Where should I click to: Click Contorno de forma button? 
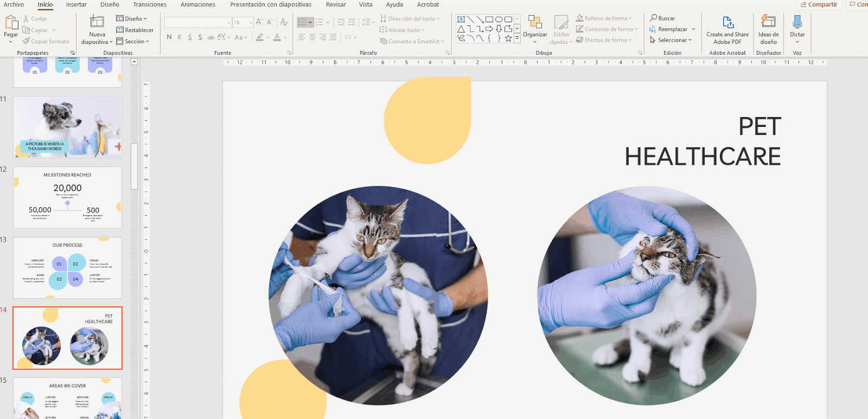(607, 29)
